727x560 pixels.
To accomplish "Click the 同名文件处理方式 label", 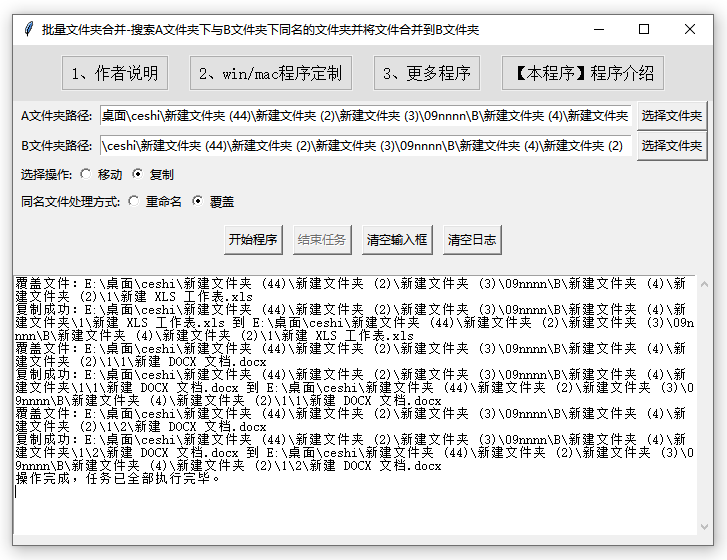I will pos(70,202).
